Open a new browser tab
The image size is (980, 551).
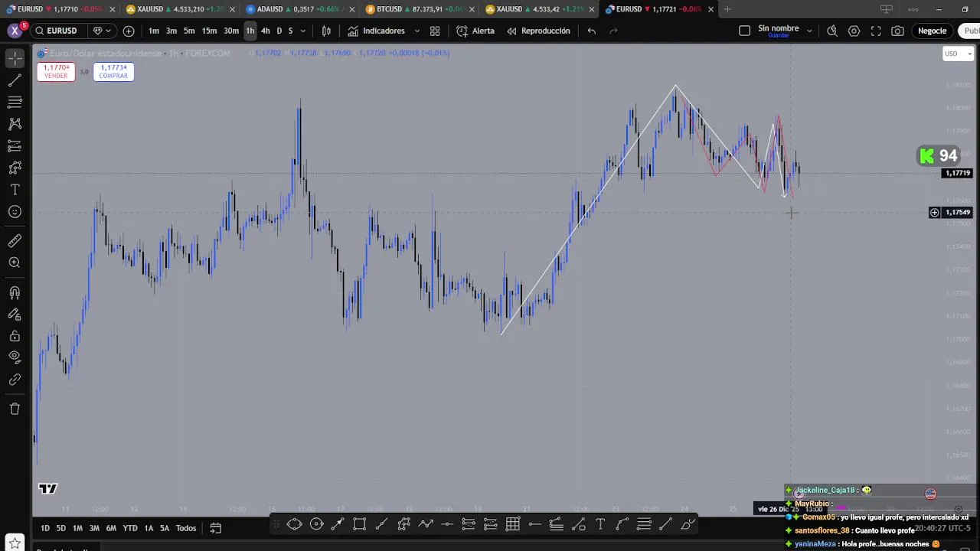point(727,9)
